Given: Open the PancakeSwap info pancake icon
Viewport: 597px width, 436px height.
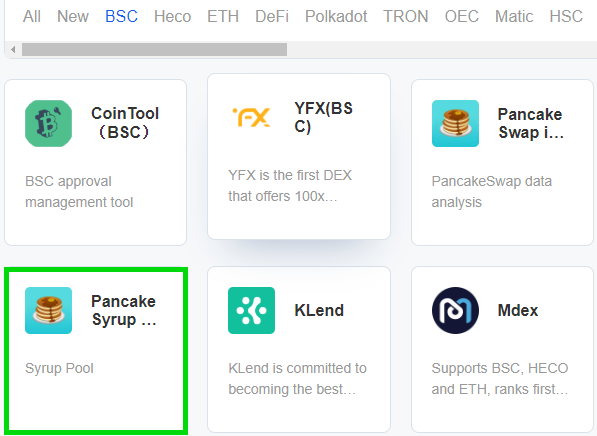Looking at the screenshot, I should point(455,123).
